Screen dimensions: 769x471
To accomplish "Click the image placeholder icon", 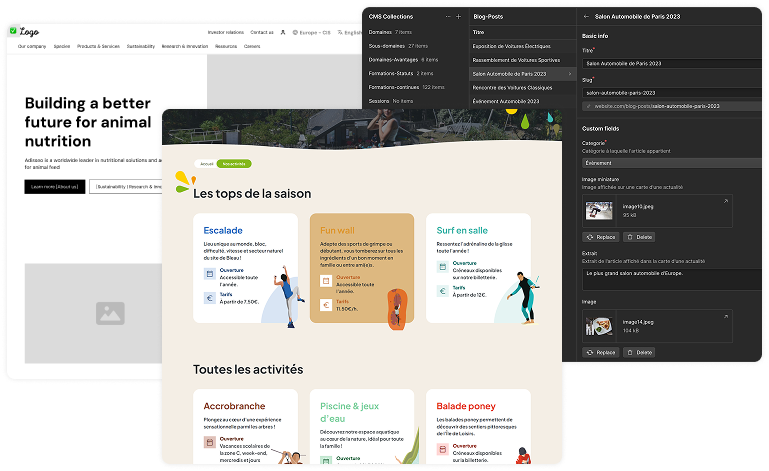I will [110, 313].
